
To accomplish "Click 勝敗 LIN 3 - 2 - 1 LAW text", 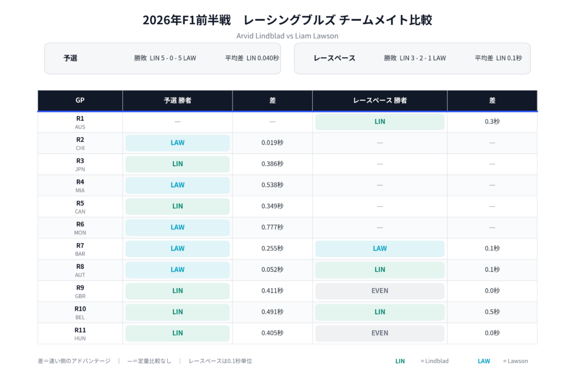I will 415,58.
